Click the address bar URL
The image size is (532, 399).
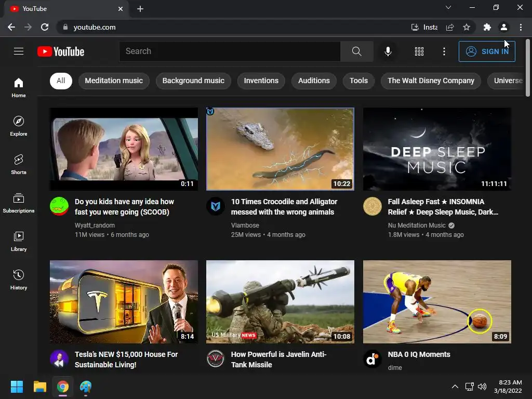[95, 27]
